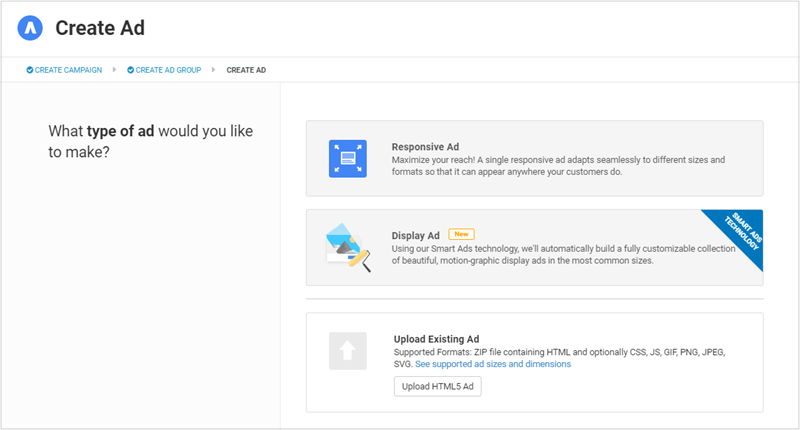Click the upload arrow icon

(347, 351)
